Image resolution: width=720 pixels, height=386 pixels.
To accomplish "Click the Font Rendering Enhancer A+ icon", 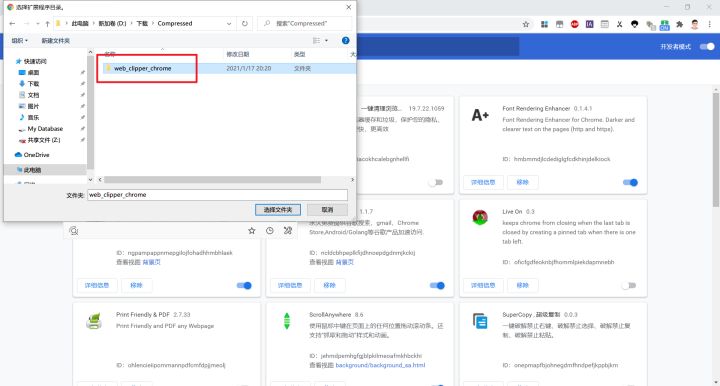I will click(480, 115).
